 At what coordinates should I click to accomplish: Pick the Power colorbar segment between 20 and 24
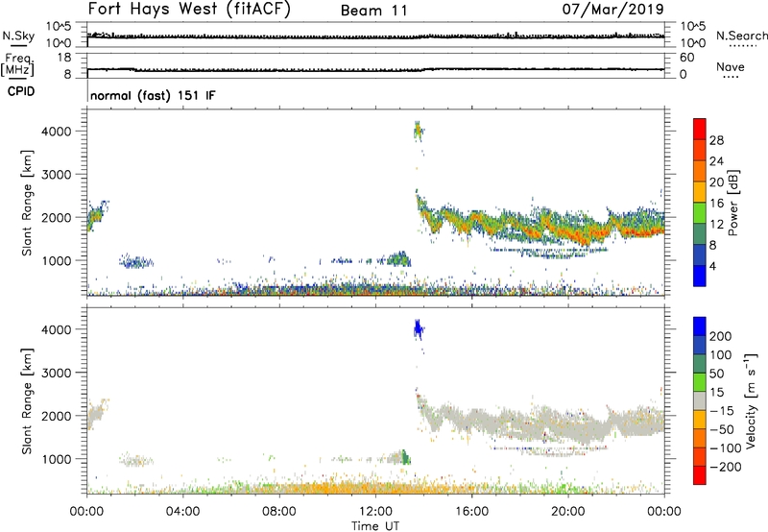[700, 171]
